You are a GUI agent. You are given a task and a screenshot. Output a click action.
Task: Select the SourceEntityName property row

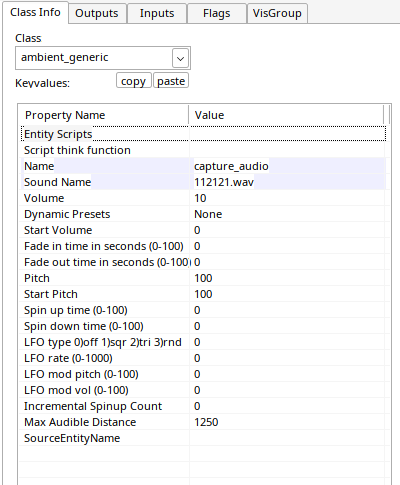pyautogui.click(x=203, y=438)
